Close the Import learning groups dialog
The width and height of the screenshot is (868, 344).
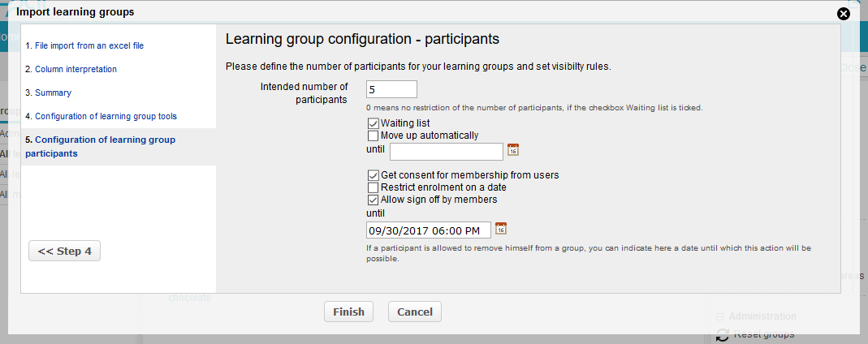(x=843, y=14)
